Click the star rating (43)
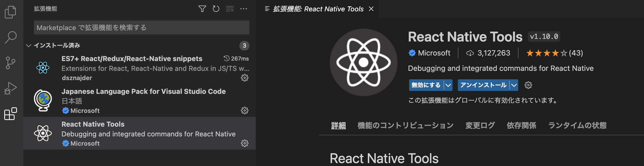Viewport: 644px width, 166px height. point(554,53)
